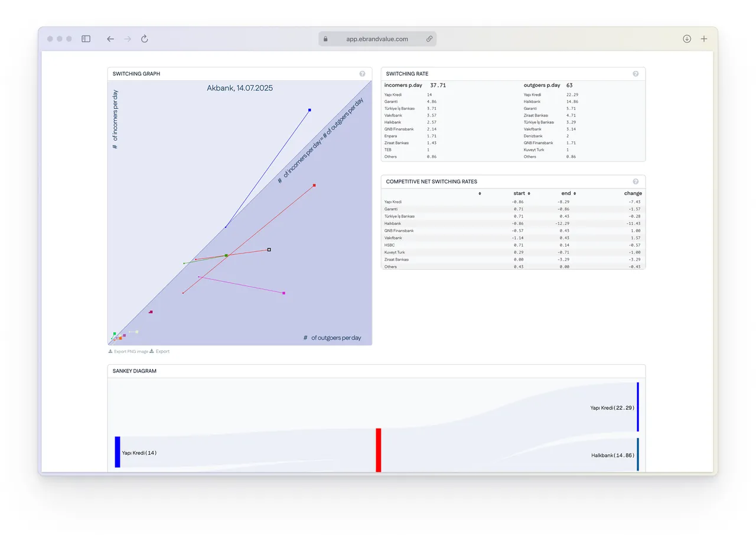Screen dimensions: 756x535
Task: Click Halkbank end value "-12.29"
Action: click(x=562, y=223)
